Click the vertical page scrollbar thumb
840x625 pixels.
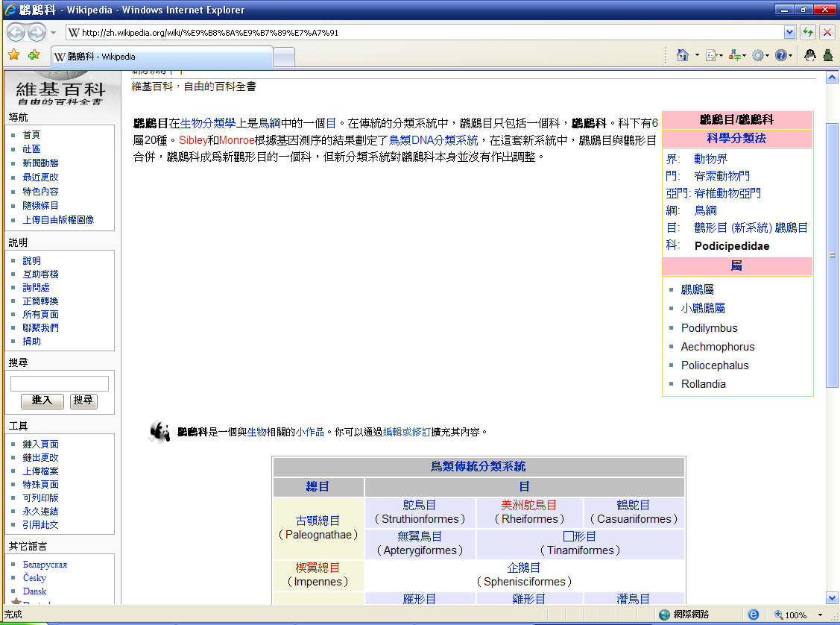tap(832, 254)
